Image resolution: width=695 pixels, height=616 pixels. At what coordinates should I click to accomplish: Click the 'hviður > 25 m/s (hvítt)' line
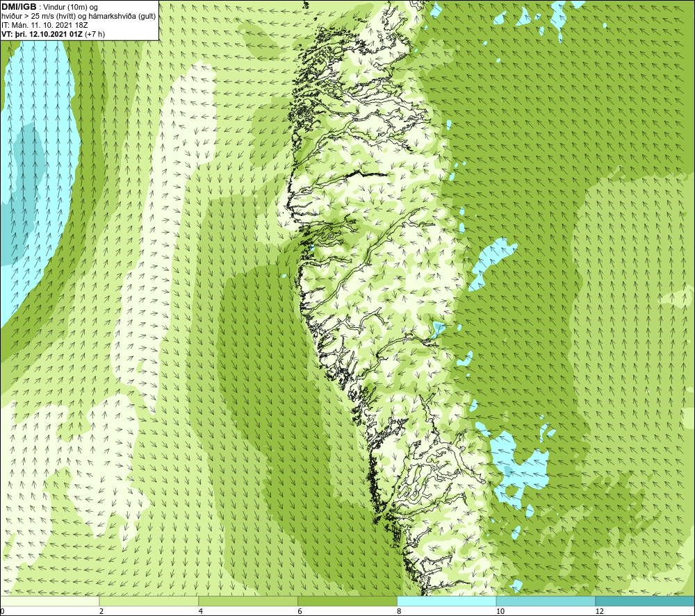(x=79, y=17)
